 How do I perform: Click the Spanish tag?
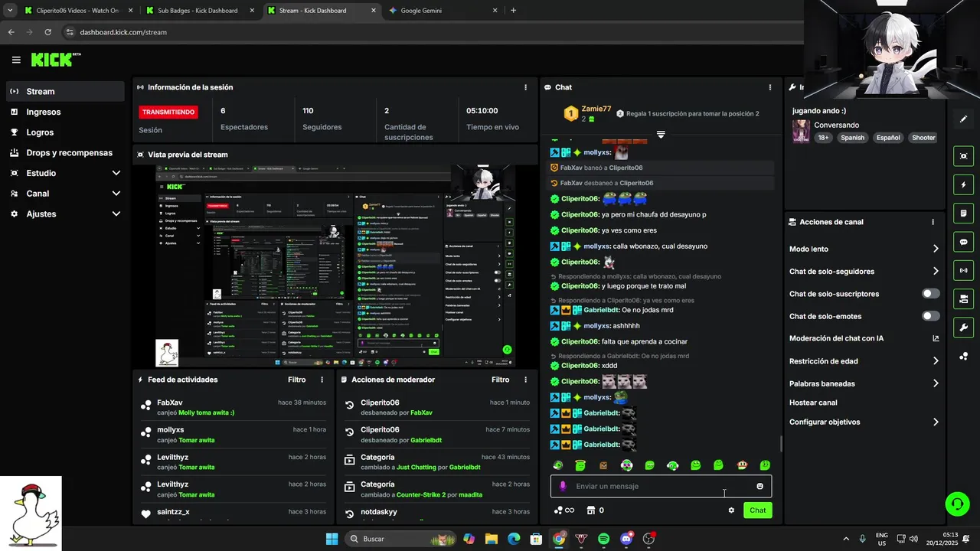(852, 138)
